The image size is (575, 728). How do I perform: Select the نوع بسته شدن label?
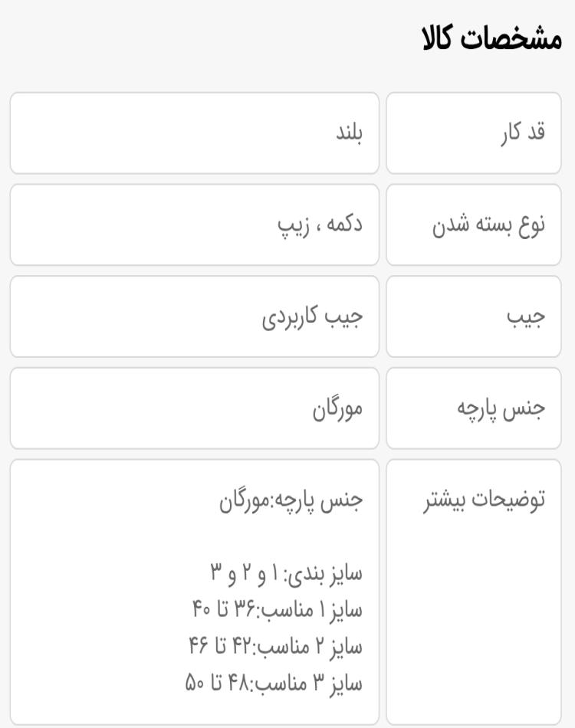(x=488, y=225)
